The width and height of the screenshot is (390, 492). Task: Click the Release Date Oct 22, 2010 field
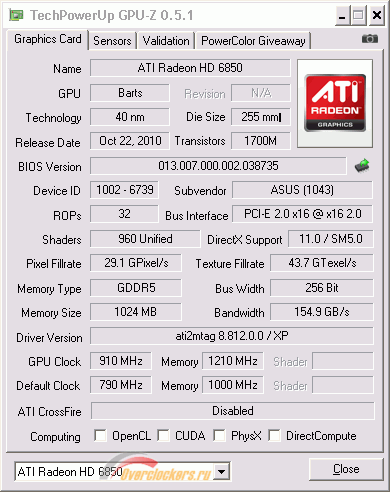[130, 141]
